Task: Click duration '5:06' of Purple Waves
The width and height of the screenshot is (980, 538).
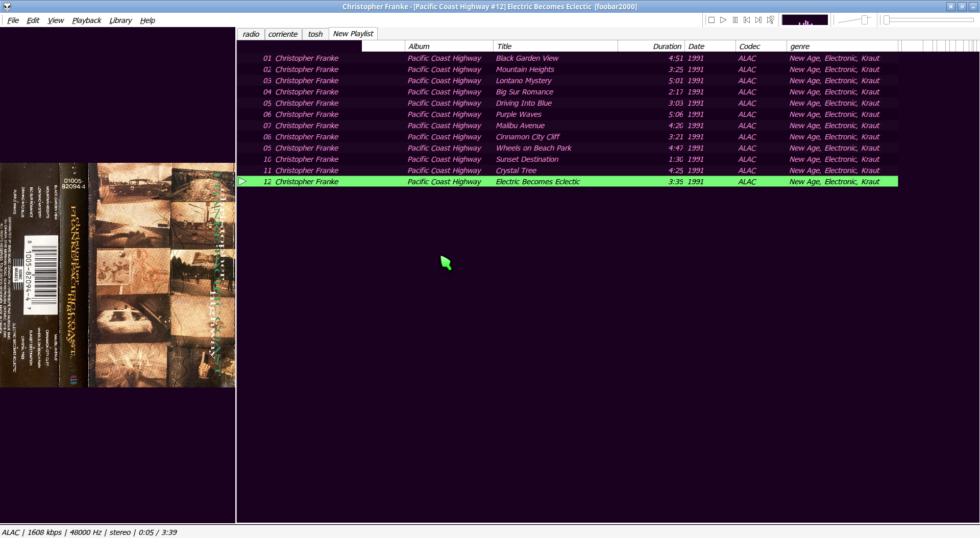Action: 676,114
